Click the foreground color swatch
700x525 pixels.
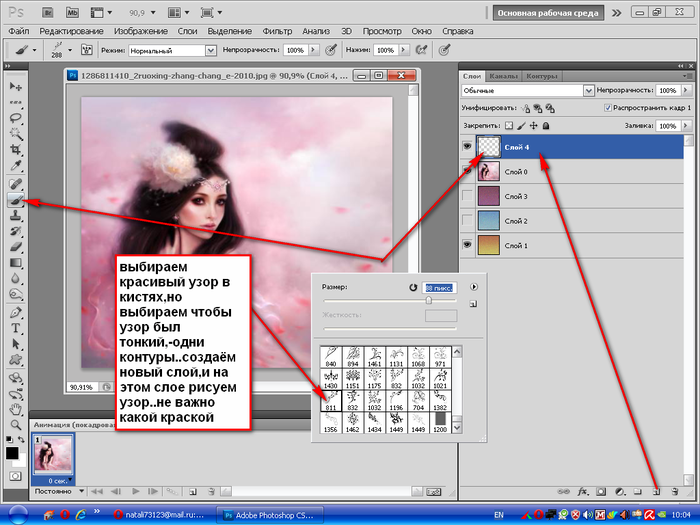point(12,453)
